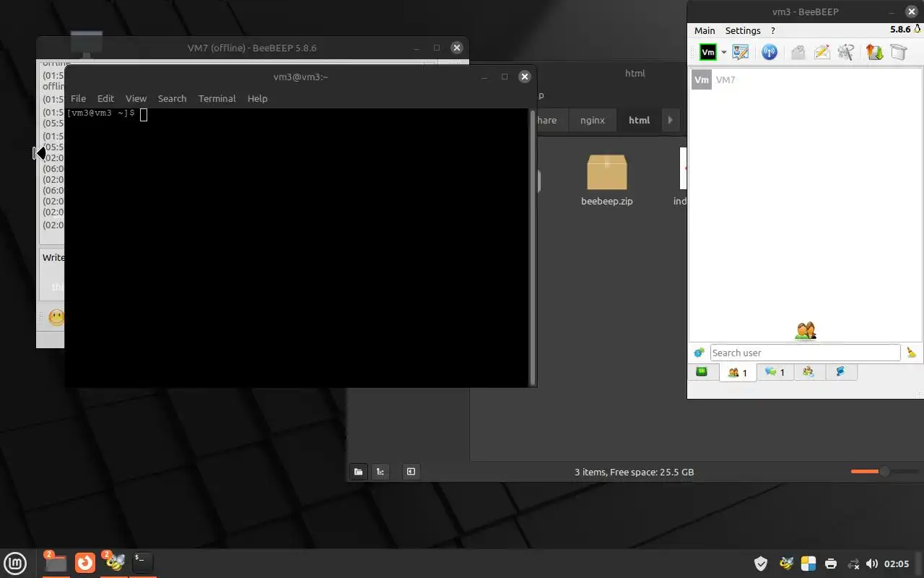Switch to the blue saved chats tab
The width and height of the screenshot is (924, 578).
840,372
